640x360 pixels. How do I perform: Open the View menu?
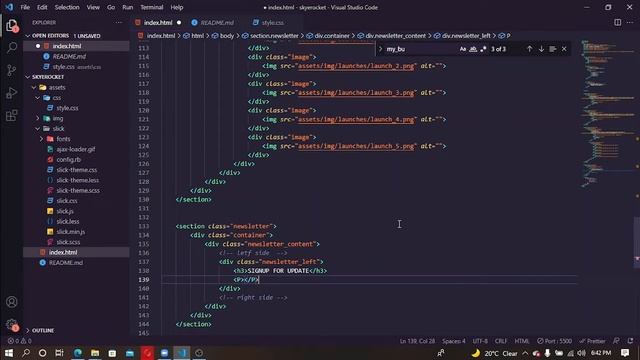(x=93, y=7)
